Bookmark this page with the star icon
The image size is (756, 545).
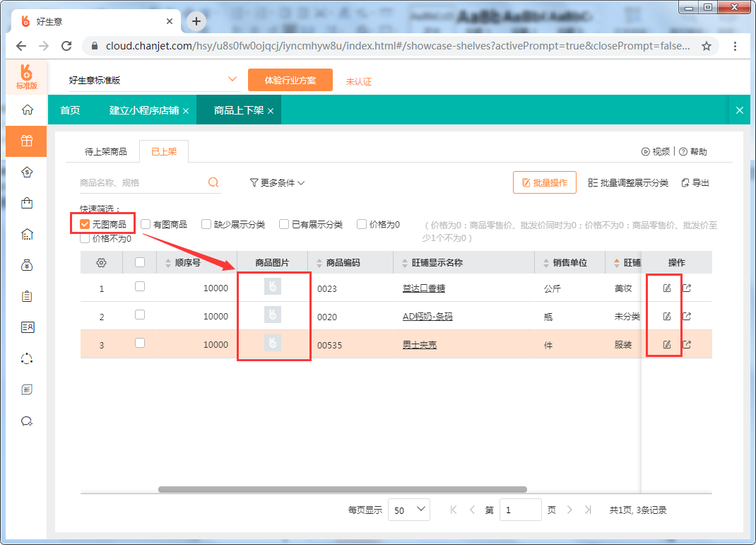point(707,46)
